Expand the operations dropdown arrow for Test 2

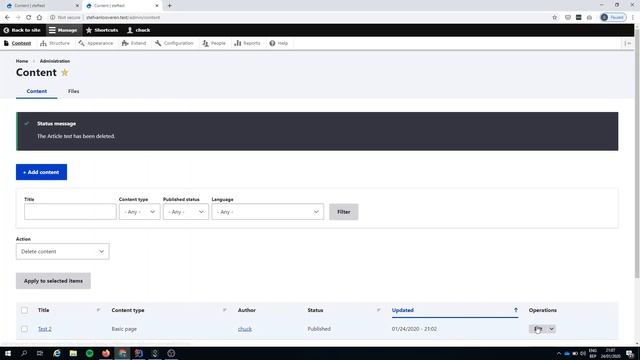(551, 329)
